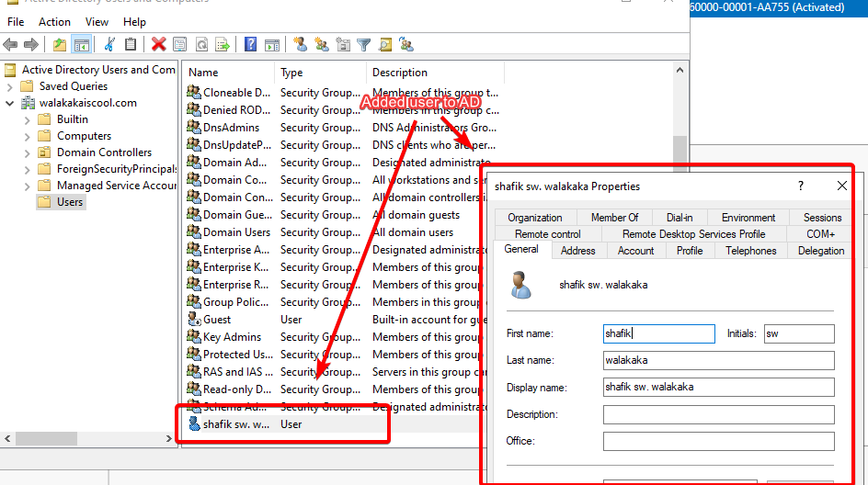Toggle show/hide console tree icon
The height and width of the screenshot is (485, 868).
[x=81, y=45]
